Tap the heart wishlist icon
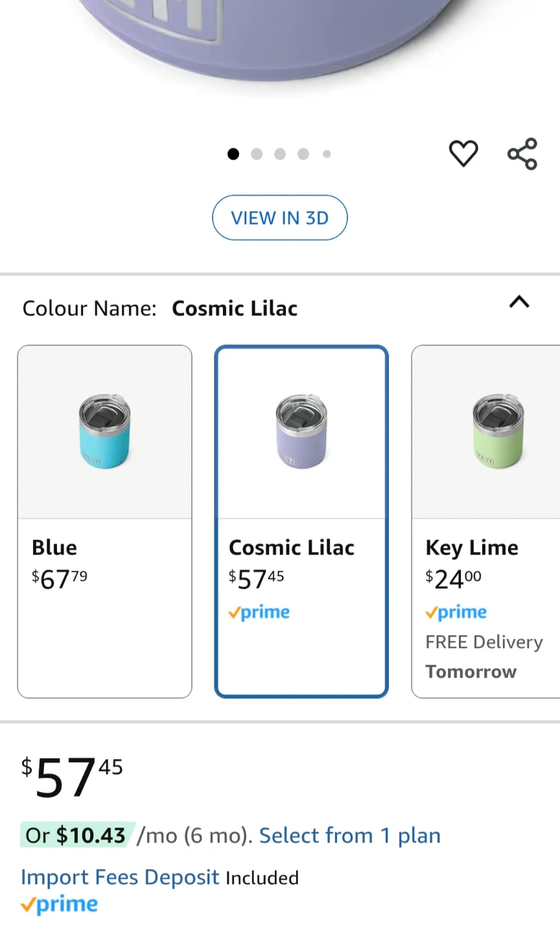 click(463, 154)
